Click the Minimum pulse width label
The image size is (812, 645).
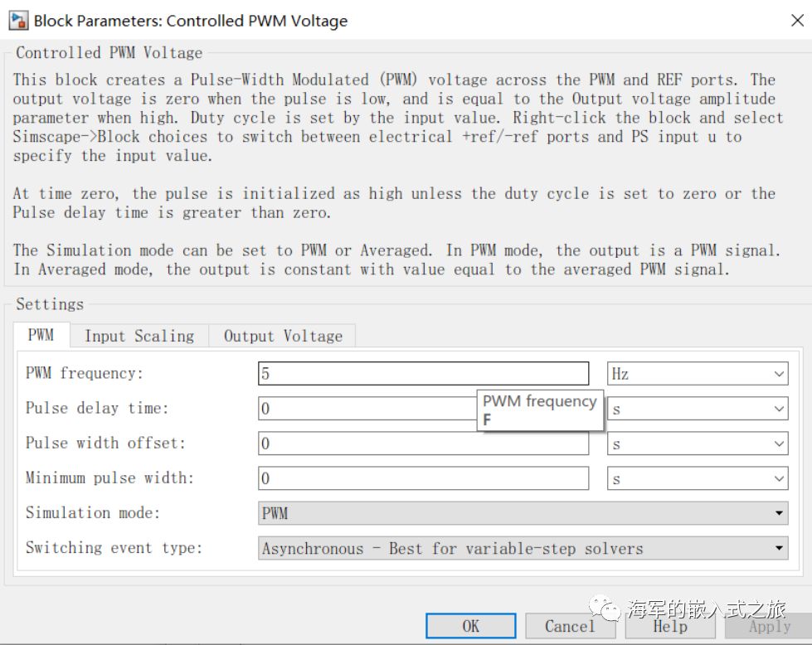coord(109,478)
